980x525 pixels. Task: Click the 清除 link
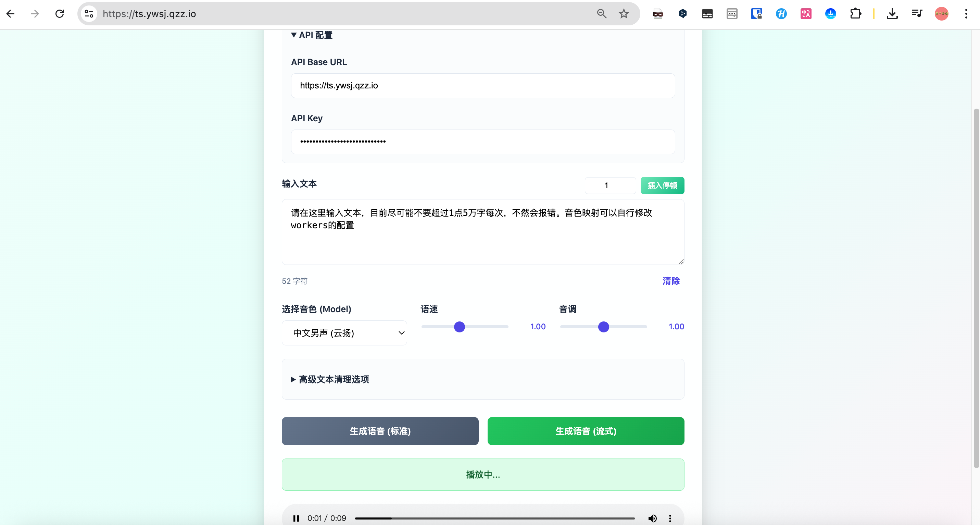click(671, 281)
